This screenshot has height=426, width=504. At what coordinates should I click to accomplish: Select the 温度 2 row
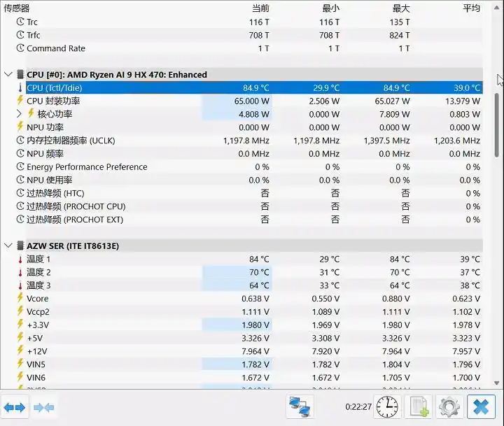(x=254, y=272)
